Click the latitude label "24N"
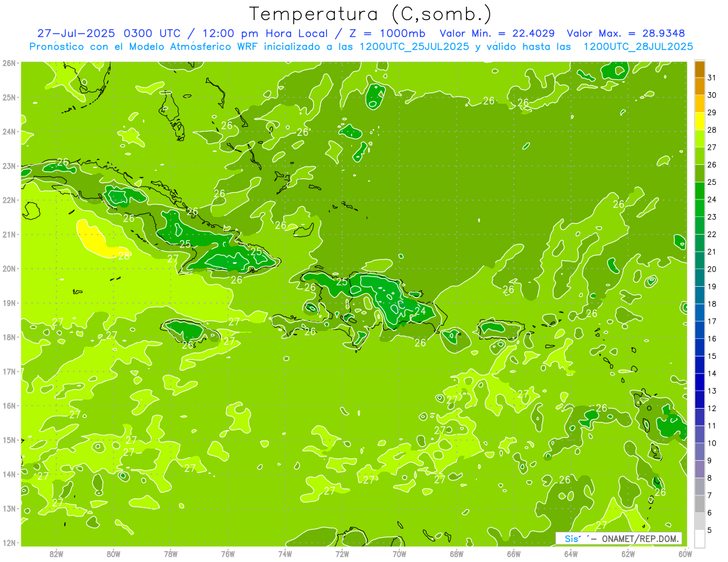This screenshot has width=728, height=562. pos(9,132)
